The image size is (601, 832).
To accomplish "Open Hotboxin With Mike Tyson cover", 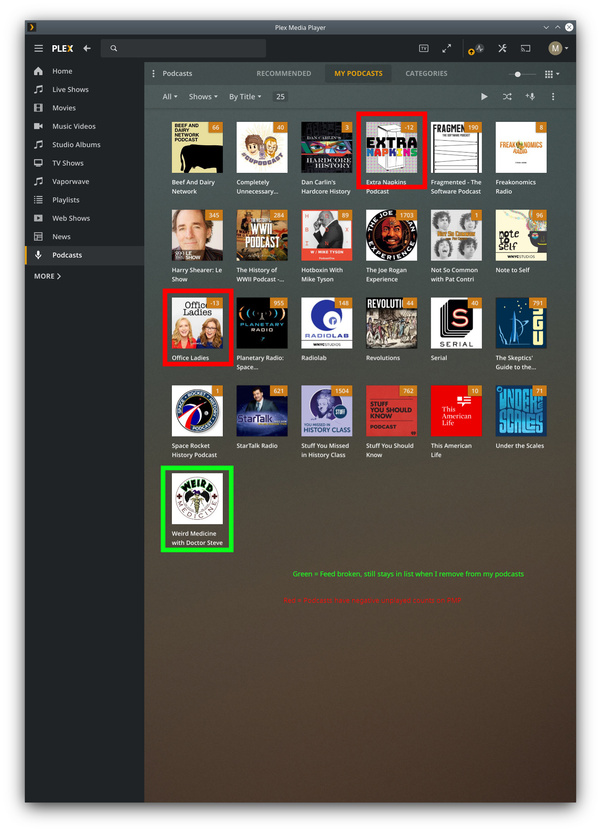I will 327,235.
